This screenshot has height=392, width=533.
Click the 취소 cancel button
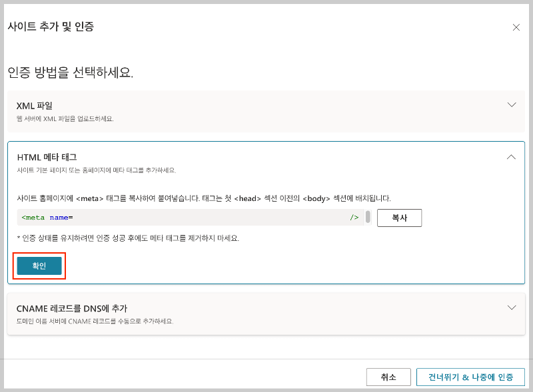[388, 376]
